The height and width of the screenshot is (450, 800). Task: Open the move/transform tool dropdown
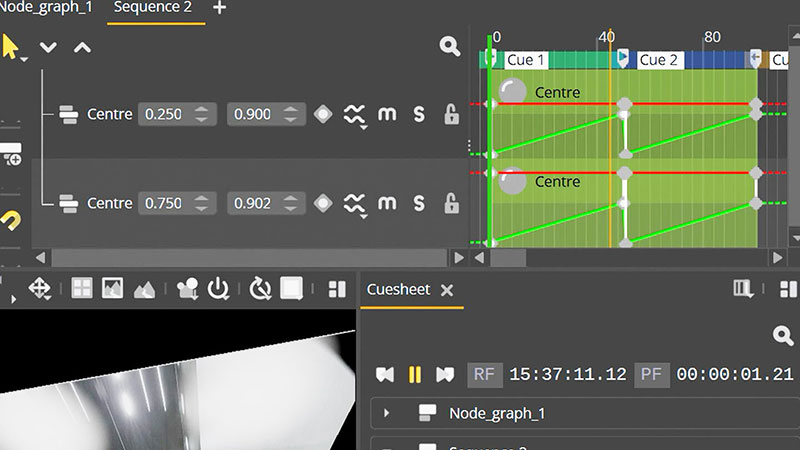(x=40, y=289)
